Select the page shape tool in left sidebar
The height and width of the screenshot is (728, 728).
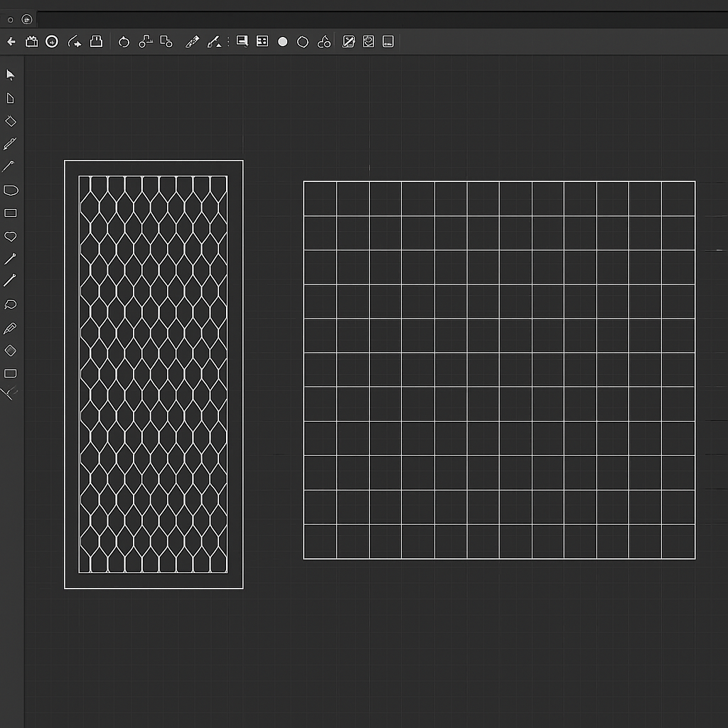point(10,98)
